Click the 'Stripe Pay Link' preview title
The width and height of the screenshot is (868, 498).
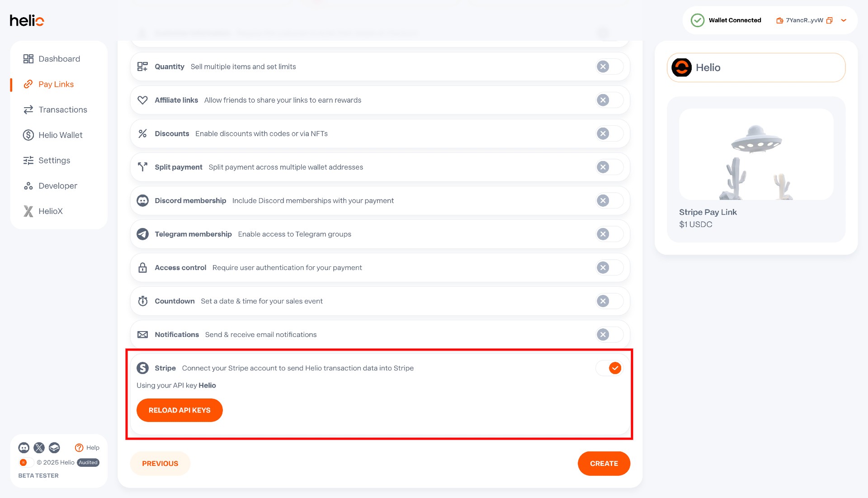tap(708, 212)
